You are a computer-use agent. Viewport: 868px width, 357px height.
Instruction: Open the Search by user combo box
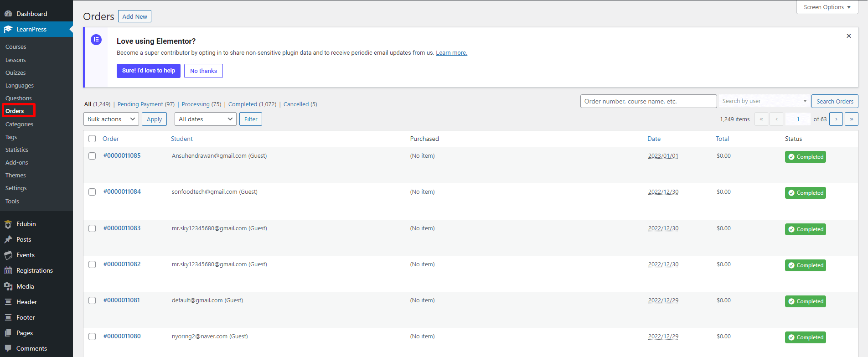pos(764,101)
